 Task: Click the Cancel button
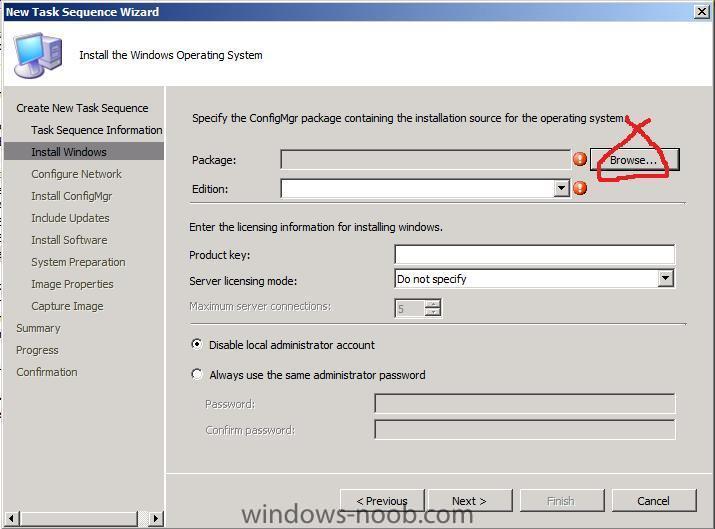654,501
